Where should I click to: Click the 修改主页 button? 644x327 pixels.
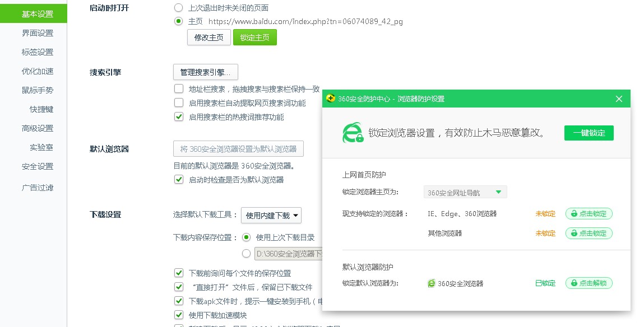click(209, 37)
